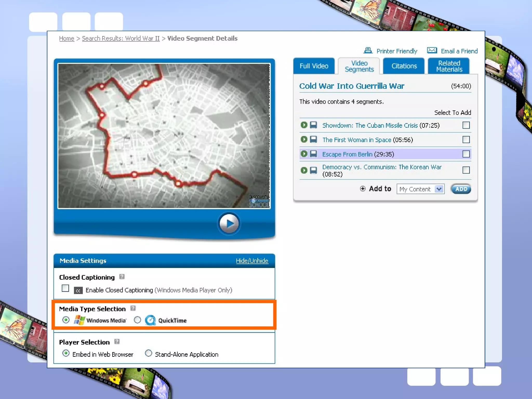This screenshot has height=399, width=532.
Task: Open the My Content dropdown
Action: pyautogui.click(x=439, y=189)
